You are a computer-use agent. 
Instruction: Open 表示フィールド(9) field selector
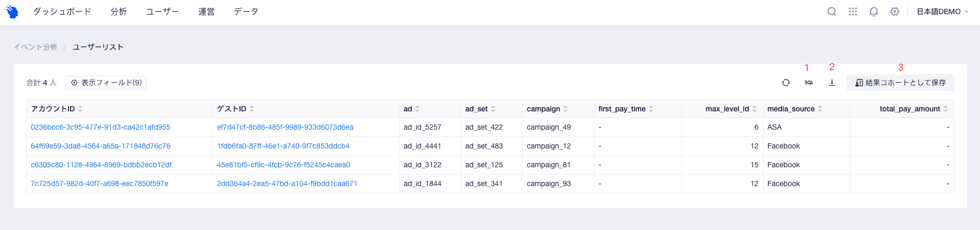(x=106, y=83)
